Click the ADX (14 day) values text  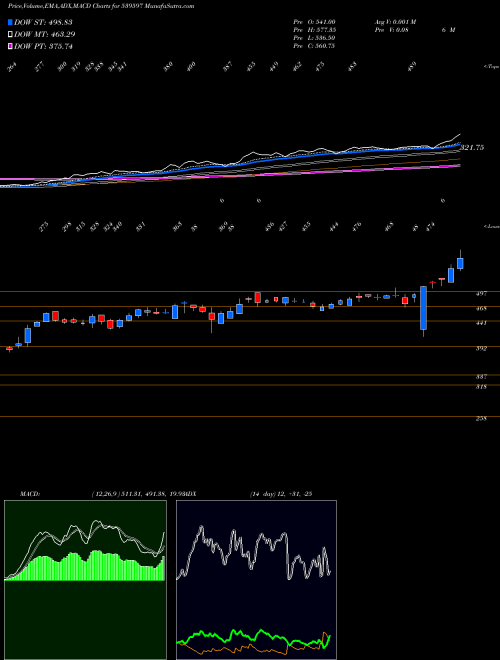(281, 494)
